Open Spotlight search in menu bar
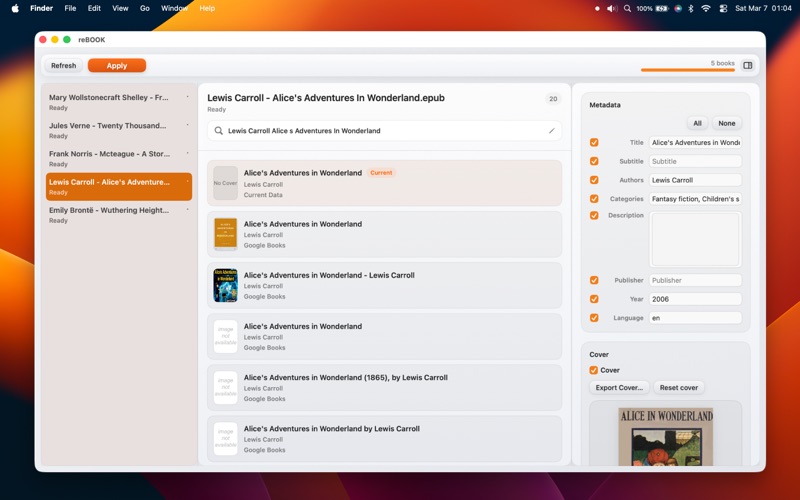 pyautogui.click(x=627, y=8)
